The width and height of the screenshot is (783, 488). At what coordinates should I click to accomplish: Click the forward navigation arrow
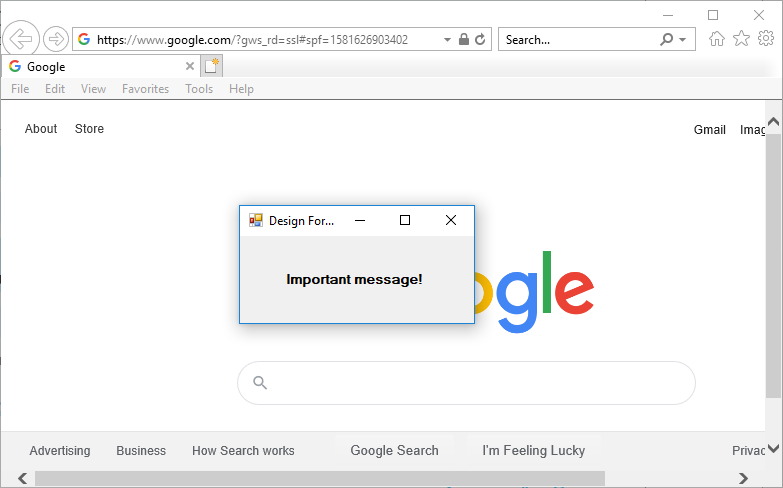point(55,39)
